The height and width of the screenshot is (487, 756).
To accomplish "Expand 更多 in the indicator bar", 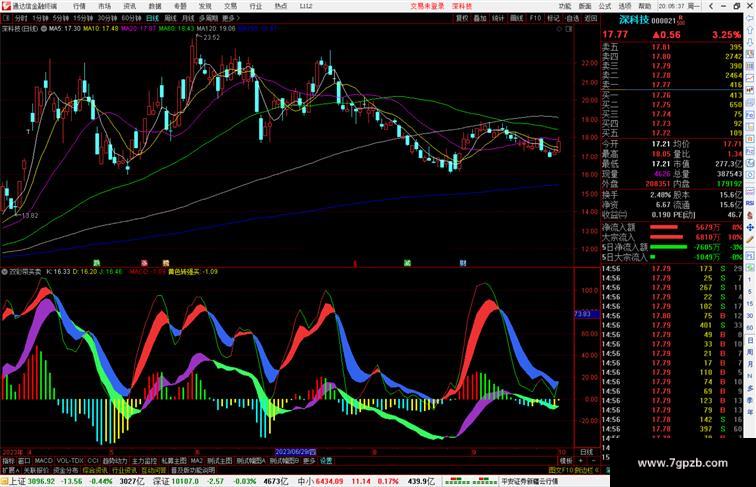I will [309, 461].
